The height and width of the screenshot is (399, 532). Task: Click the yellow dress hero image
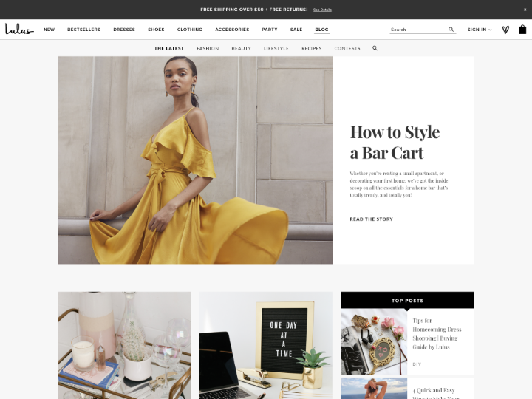point(195,160)
